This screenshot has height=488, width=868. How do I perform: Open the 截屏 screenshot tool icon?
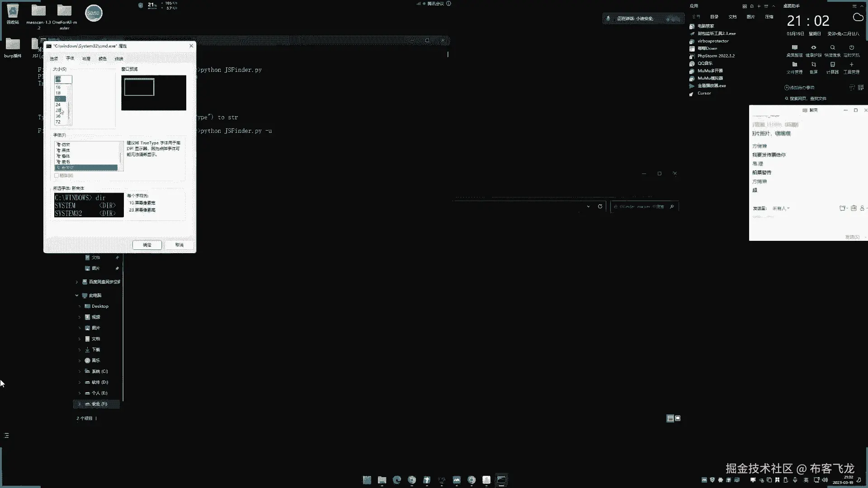(x=813, y=65)
